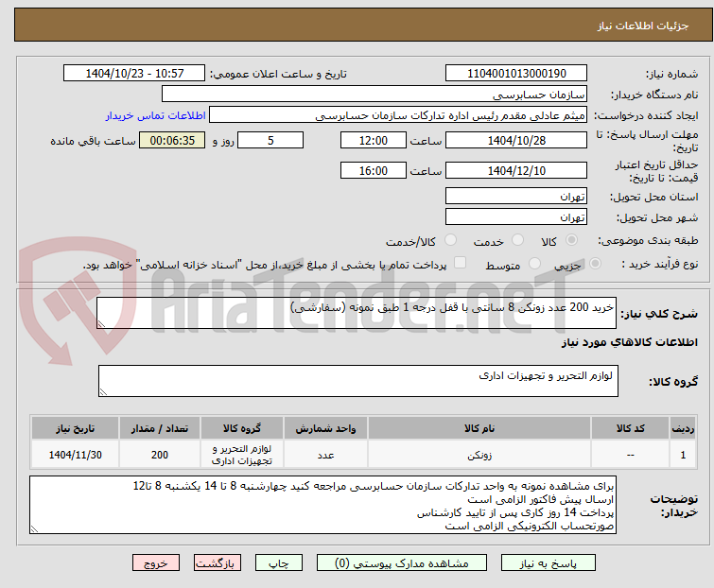Viewport: 714px width, 588px height.
Task: Click the عدد unit cell
Action: 326,455
